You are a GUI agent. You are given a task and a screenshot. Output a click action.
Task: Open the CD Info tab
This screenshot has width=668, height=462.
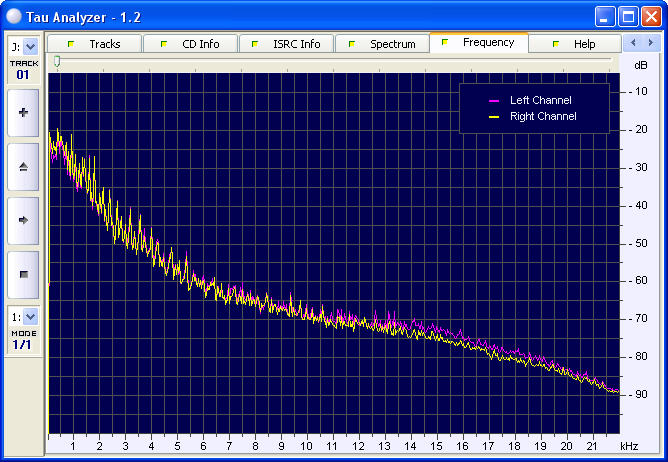click(190, 44)
